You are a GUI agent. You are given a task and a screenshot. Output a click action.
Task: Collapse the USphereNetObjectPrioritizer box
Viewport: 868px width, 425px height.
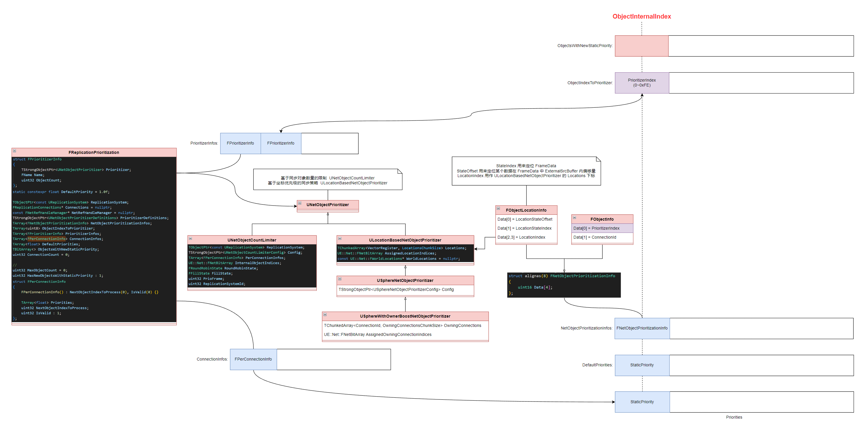pyautogui.click(x=340, y=279)
